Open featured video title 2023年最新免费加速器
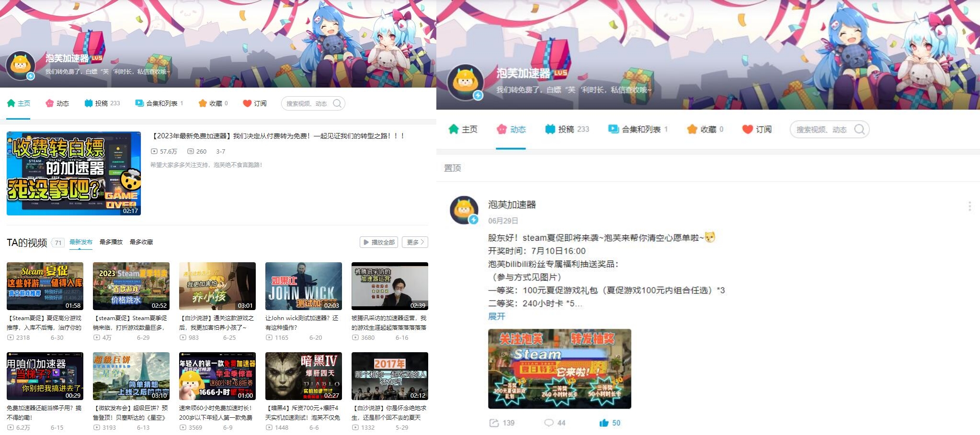980x435 pixels. coord(278,136)
